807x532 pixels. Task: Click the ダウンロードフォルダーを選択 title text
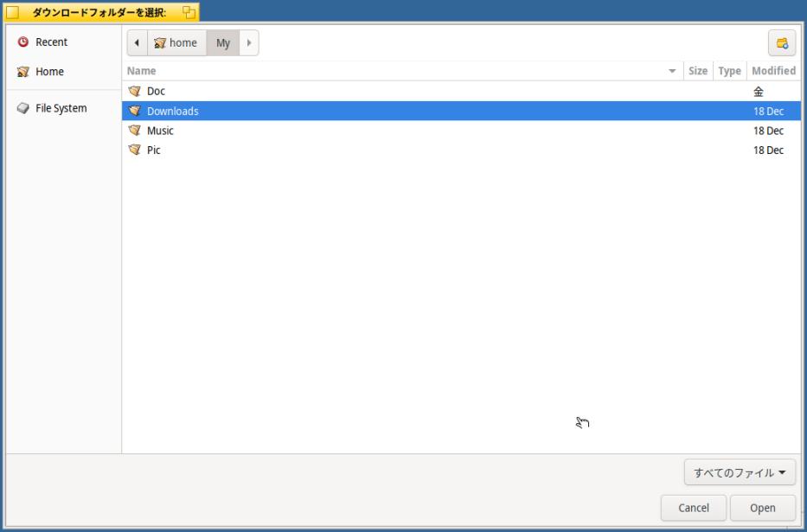point(99,12)
